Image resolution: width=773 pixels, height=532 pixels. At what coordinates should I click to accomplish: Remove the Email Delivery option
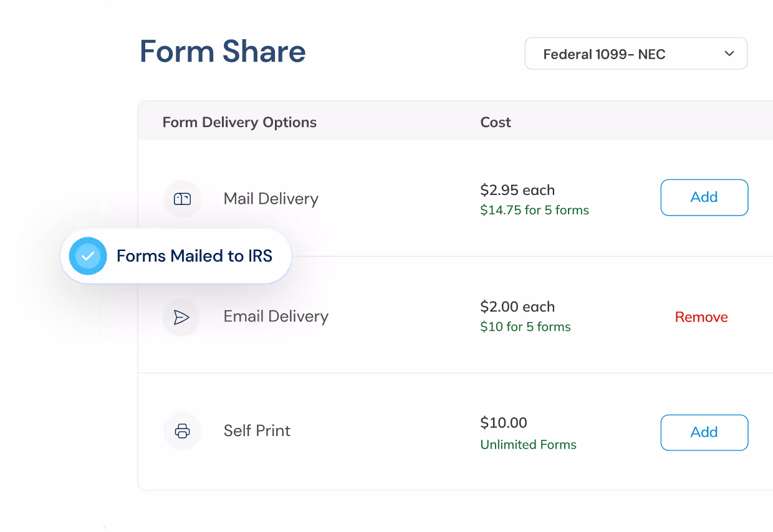(x=701, y=316)
